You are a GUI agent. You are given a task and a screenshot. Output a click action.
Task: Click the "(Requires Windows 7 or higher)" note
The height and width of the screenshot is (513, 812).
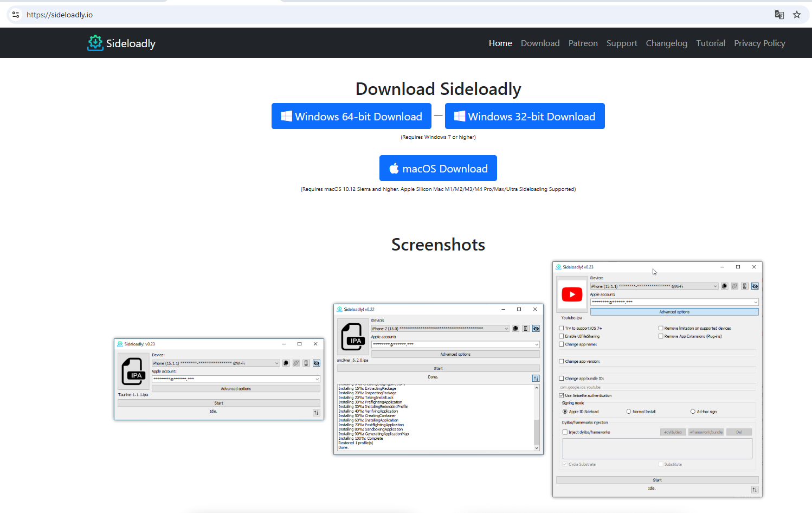coord(439,137)
